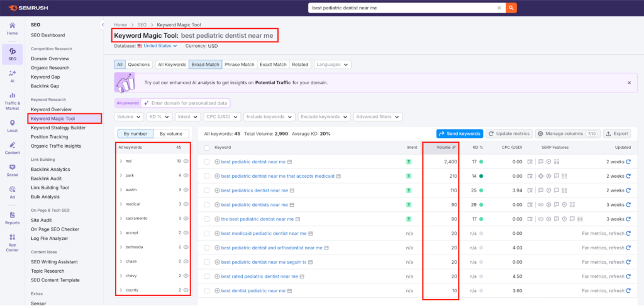Screen dimensions: 644x306
Task: Expand the medical keyword group
Action: click(x=121, y=204)
